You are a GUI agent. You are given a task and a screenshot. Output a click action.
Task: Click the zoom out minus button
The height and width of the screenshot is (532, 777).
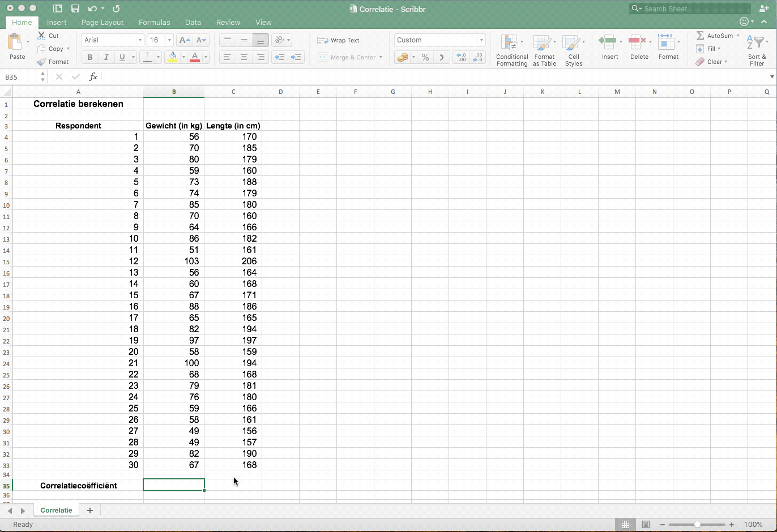pyautogui.click(x=662, y=525)
